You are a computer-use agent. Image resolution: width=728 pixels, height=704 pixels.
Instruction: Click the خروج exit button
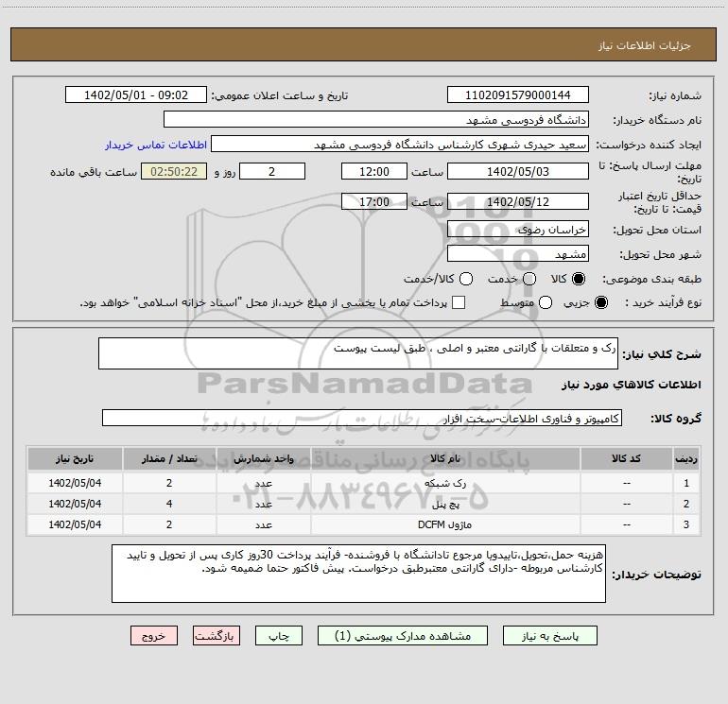154,636
